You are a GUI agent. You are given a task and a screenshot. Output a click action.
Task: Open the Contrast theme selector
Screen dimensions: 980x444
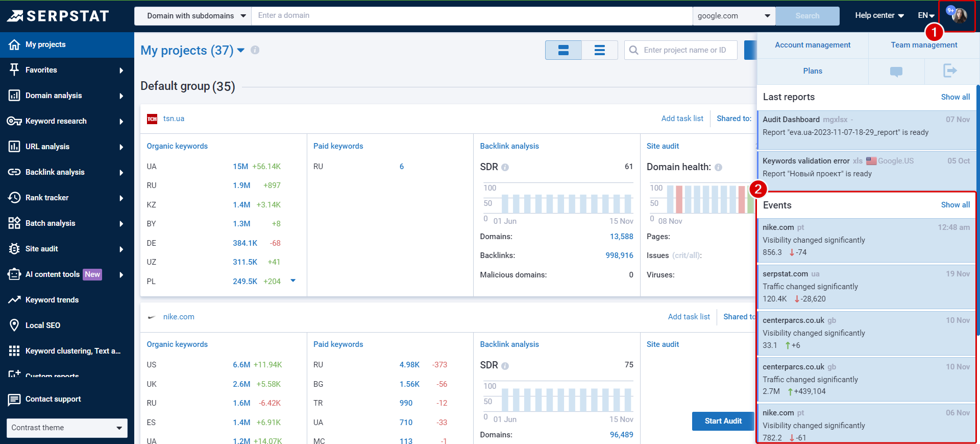tap(67, 428)
